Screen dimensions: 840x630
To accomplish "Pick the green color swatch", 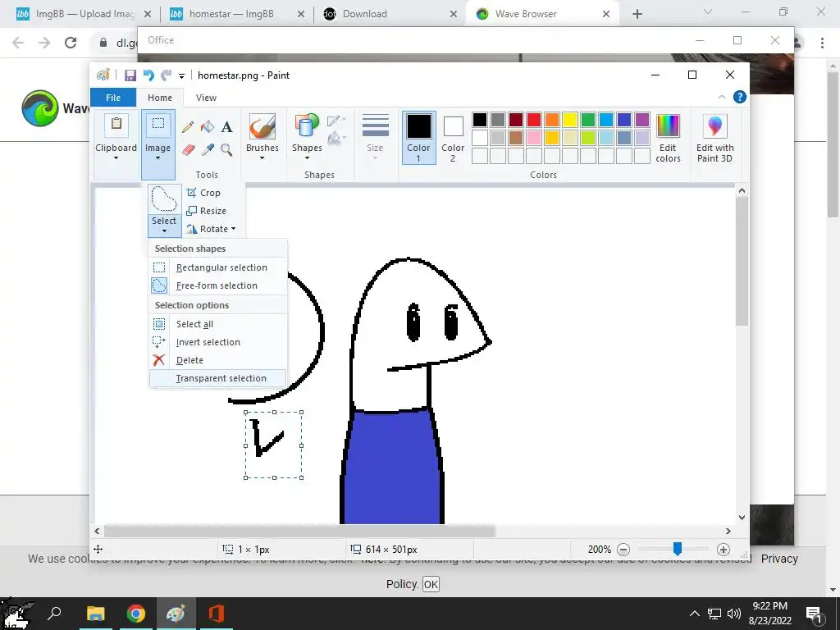I will click(588, 120).
